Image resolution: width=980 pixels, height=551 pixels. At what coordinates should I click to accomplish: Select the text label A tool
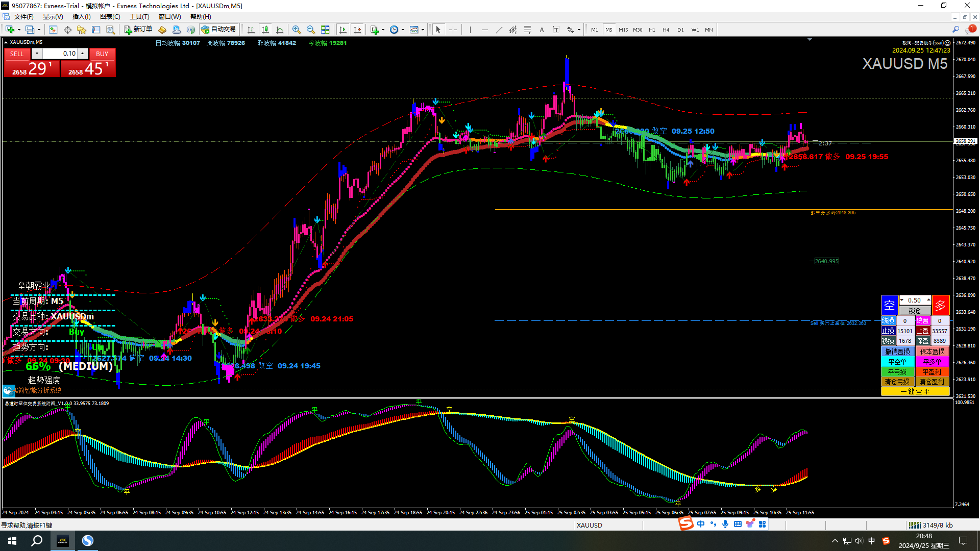pyautogui.click(x=542, y=30)
